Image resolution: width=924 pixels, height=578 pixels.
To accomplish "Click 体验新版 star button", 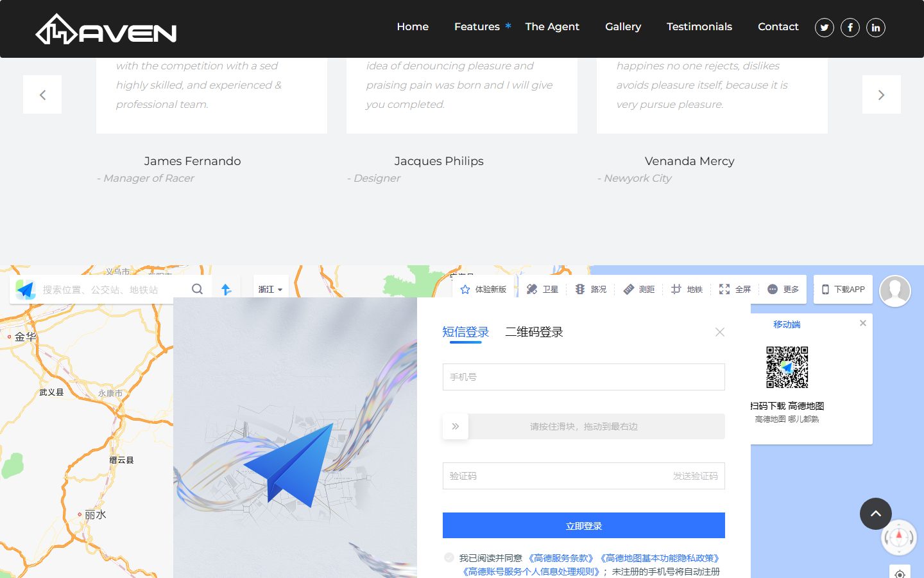I will (483, 290).
